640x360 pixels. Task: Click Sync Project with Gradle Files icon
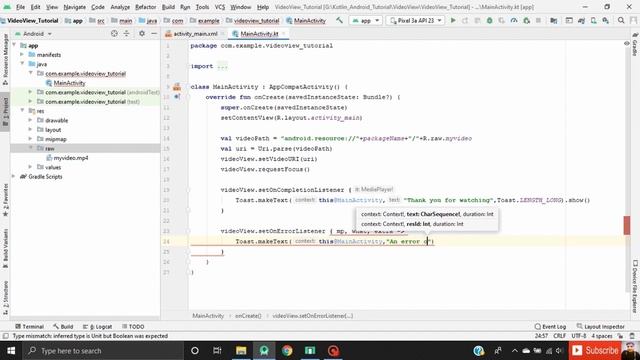pyautogui.click(x=581, y=20)
